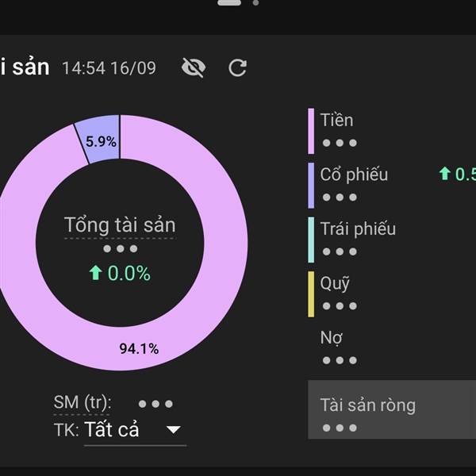The image size is (476, 476).
Task: Select the Tất cả account field
Action: tap(135, 430)
